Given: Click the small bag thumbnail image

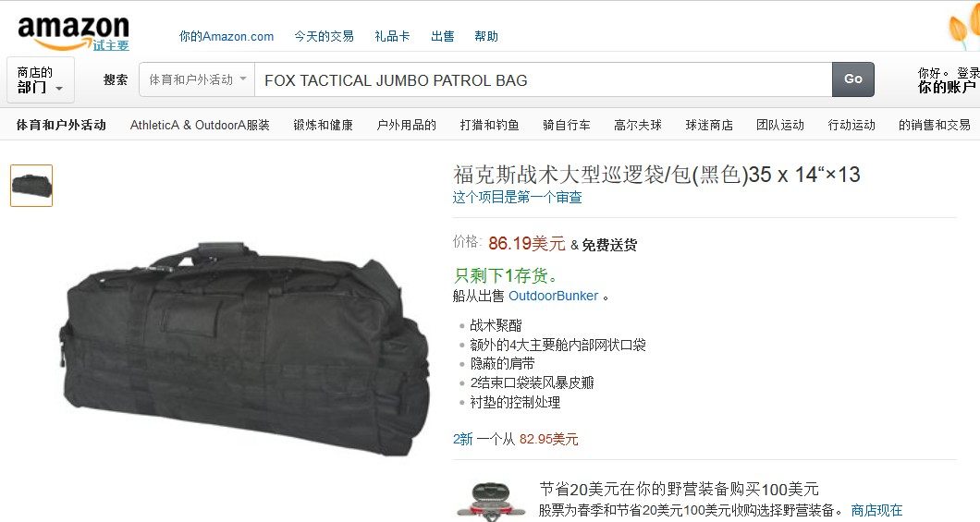Looking at the screenshot, I should point(31,186).
